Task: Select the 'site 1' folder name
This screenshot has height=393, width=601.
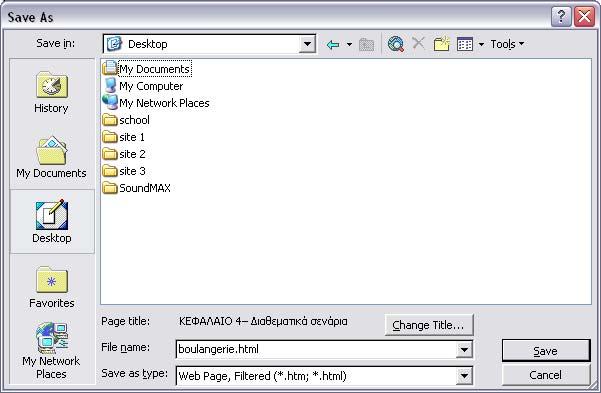Action: (x=132, y=137)
